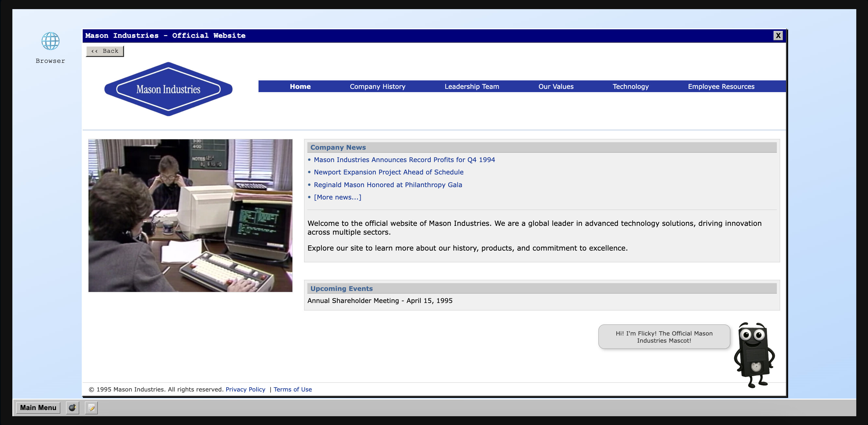Select the Home navigation tab

click(x=300, y=87)
